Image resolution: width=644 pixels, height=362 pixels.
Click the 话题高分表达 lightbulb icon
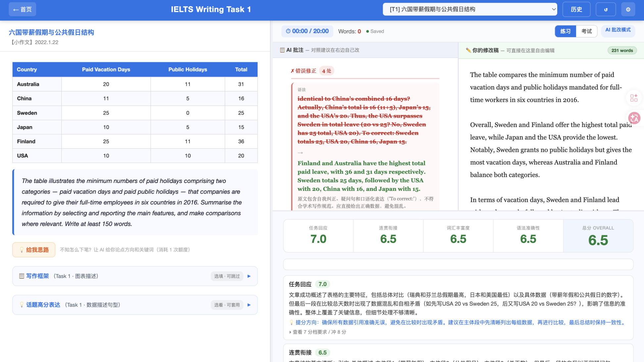point(22,305)
